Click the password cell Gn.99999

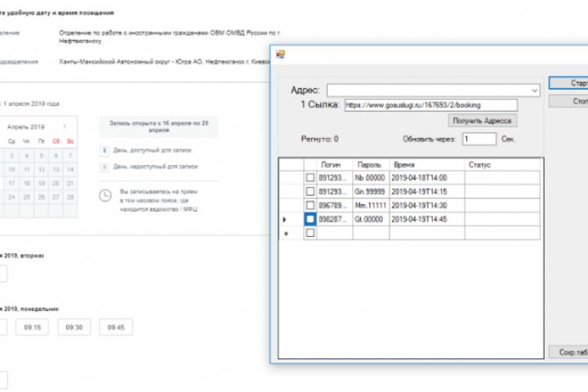click(x=372, y=192)
